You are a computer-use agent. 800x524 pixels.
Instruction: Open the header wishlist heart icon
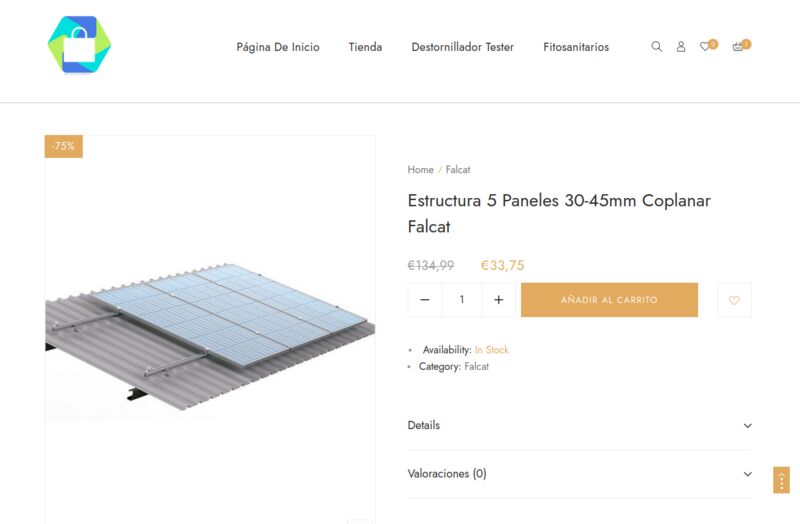[706, 47]
